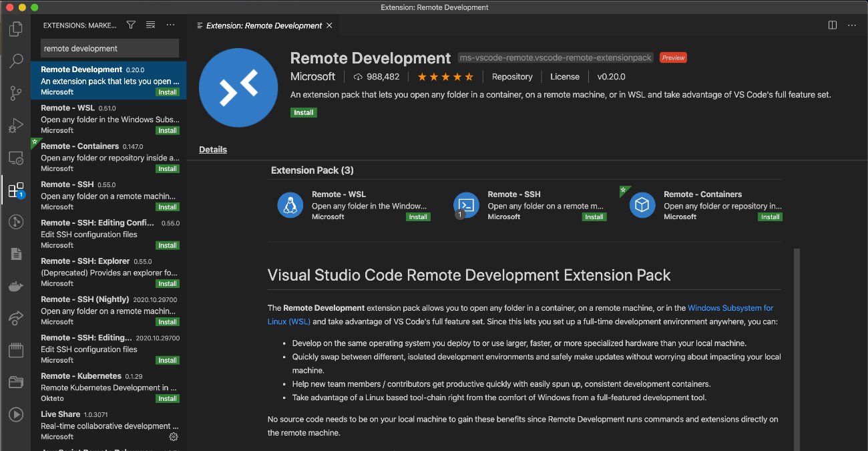This screenshot has height=451, width=868.
Task: Filter extensions with the funnel icon
Action: coord(131,25)
